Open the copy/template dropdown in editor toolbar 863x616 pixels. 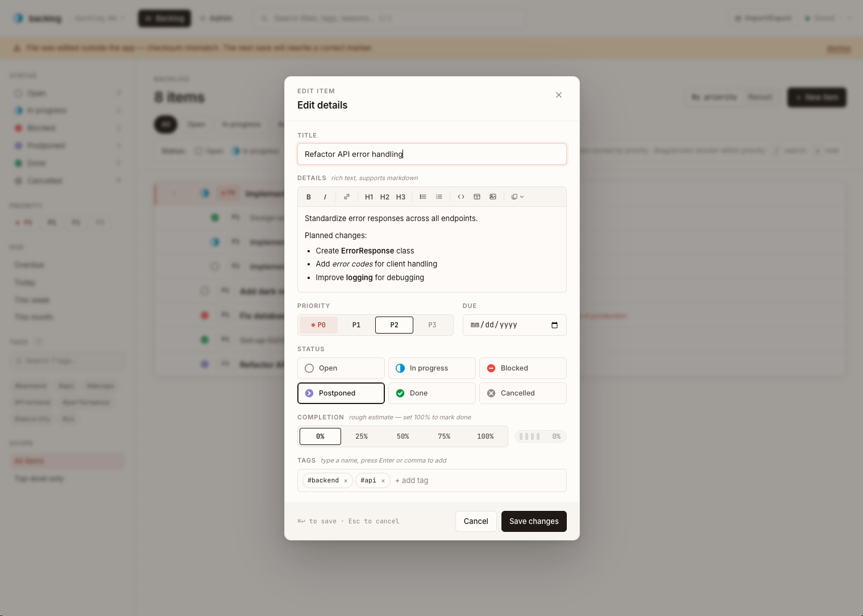[x=517, y=197]
